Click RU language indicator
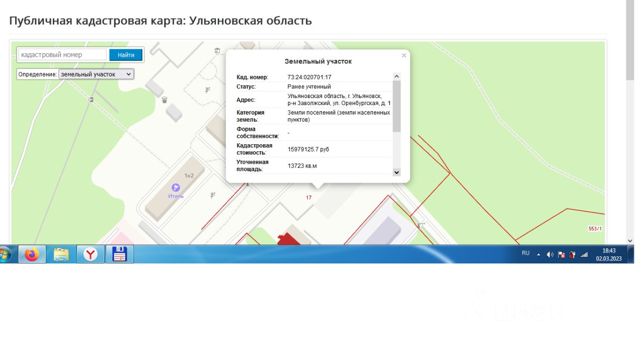This screenshot has height=362, width=644. click(x=525, y=253)
